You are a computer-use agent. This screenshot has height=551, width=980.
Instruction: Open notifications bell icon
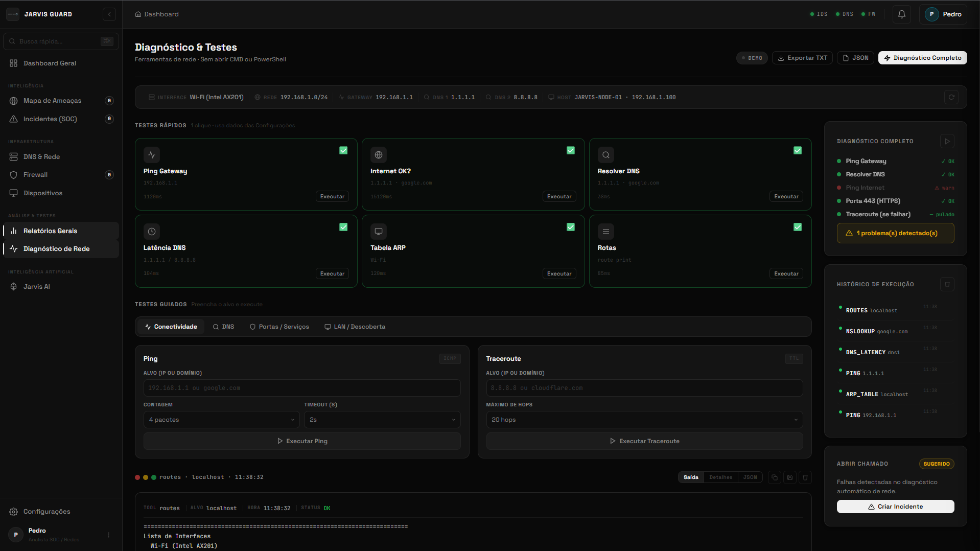(x=902, y=14)
